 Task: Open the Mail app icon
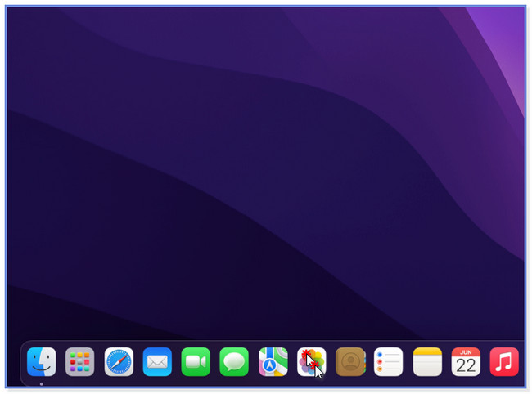click(x=157, y=362)
